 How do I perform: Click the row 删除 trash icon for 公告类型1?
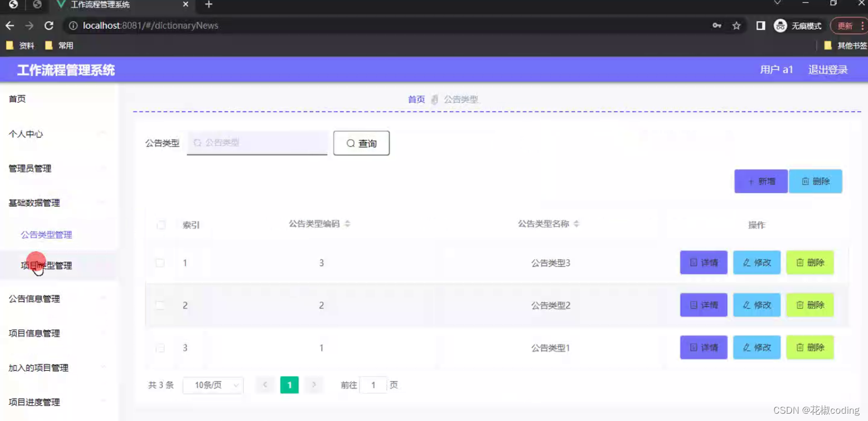point(800,347)
